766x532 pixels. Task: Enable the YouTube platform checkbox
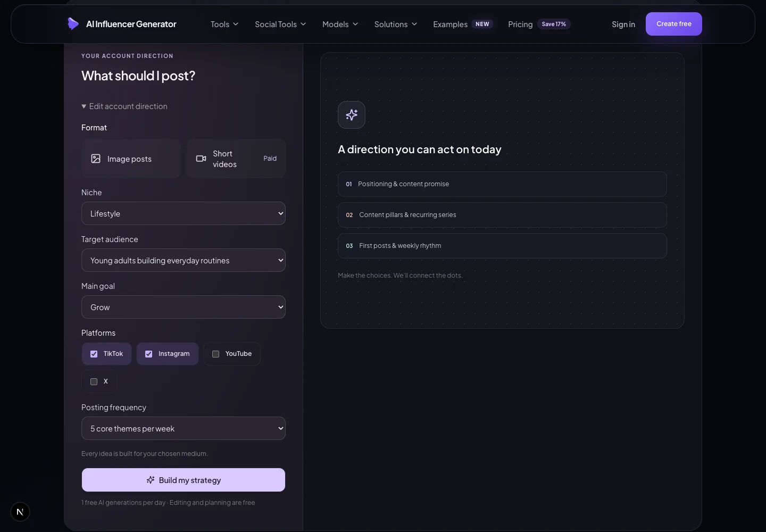coord(216,354)
